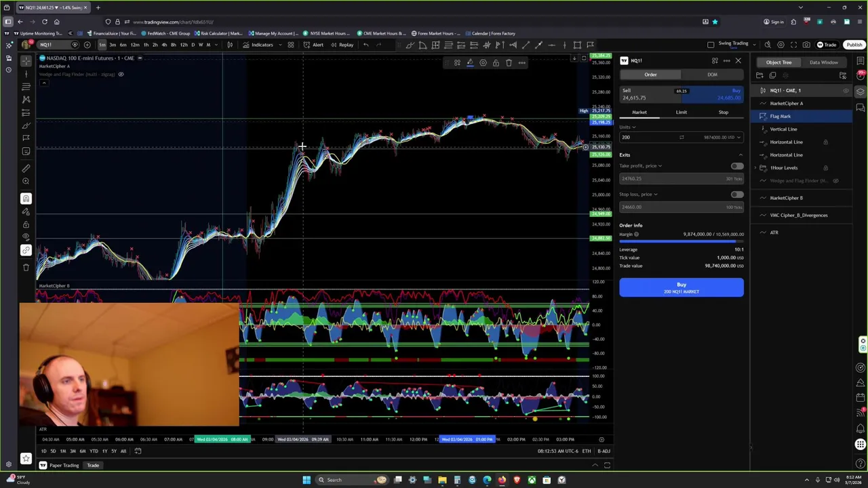The image size is (868, 488).
Task: Open Stop loss price type dropdown
Action: [638, 194]
